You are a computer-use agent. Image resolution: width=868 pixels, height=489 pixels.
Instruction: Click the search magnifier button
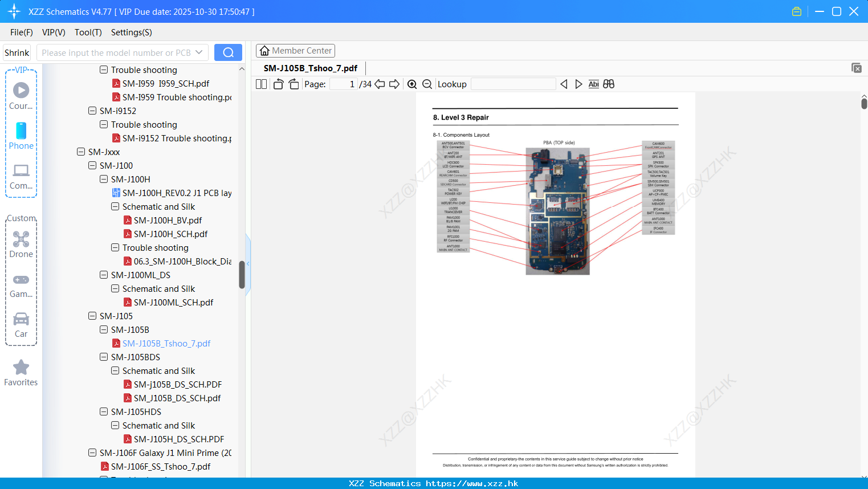(228, 52)
